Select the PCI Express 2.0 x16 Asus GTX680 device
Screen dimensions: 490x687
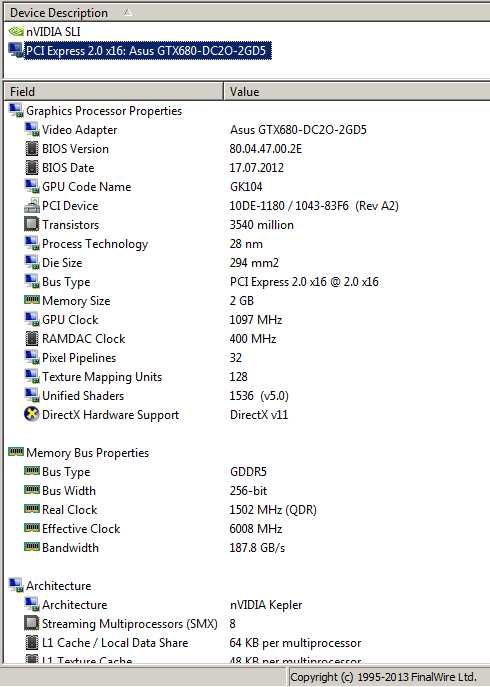[x=148, y=51]
